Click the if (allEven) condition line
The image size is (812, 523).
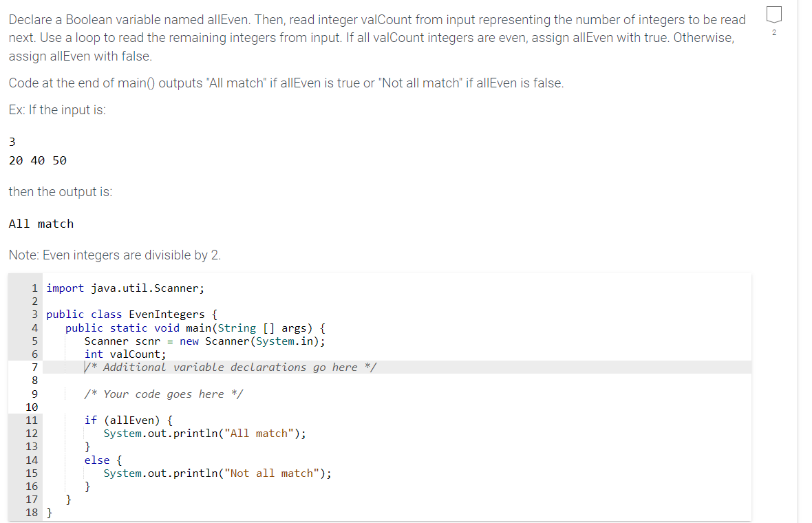coord(129,420)
